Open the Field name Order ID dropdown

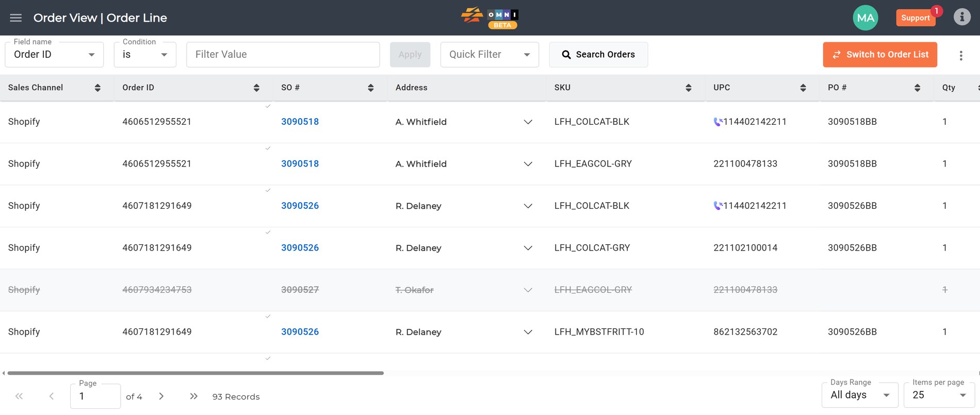click(54, 55)
